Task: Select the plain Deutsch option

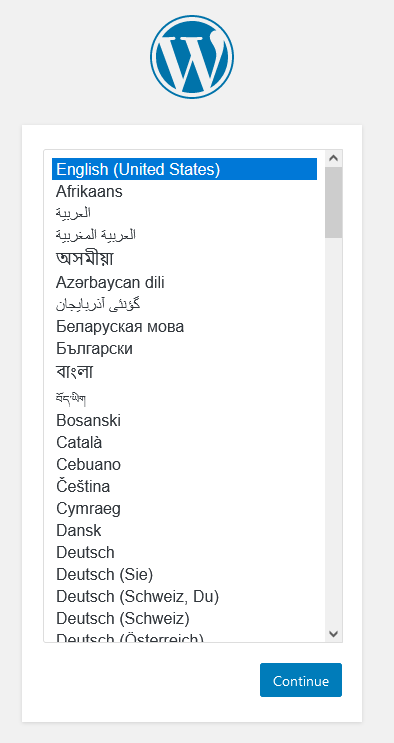Action: point(184,553)
